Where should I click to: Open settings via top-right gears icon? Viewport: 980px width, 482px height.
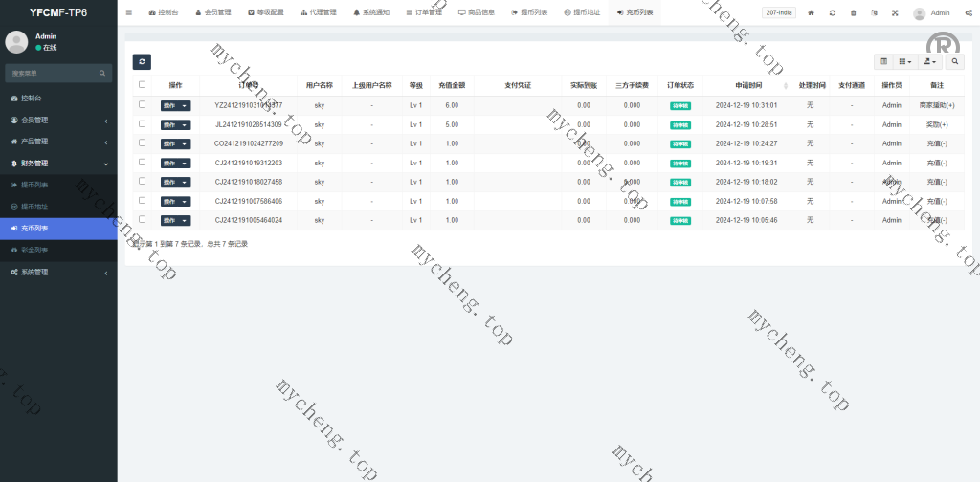pyautogui.click(x=969, y=13)
